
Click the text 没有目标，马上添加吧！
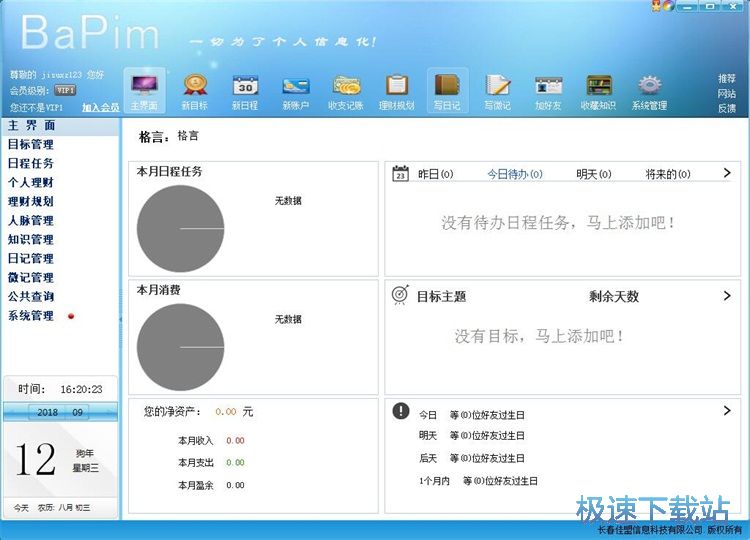pyautogui.click(x=540, y=336)
